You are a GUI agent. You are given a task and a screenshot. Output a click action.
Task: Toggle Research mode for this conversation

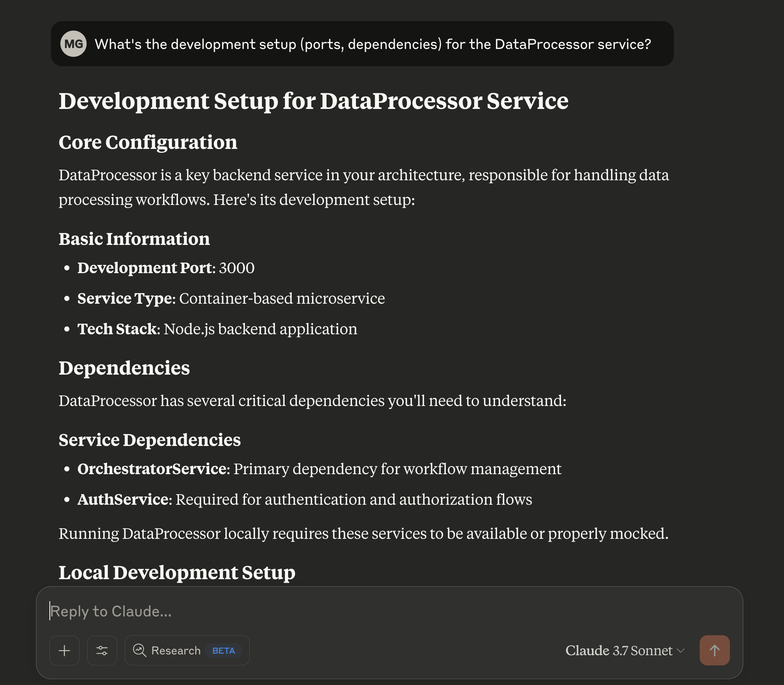pos(187,651)
